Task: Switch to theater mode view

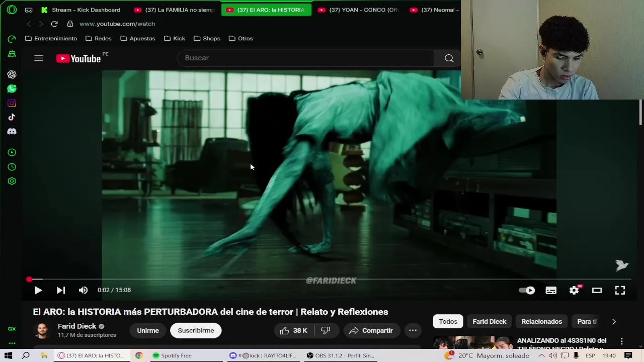Action: (x=597, y=290)
